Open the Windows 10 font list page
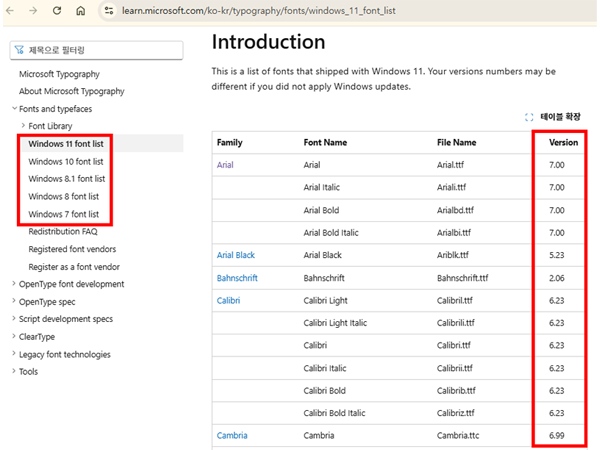The height and width of the screenshot is (450, 600). (x=65, y=161)
